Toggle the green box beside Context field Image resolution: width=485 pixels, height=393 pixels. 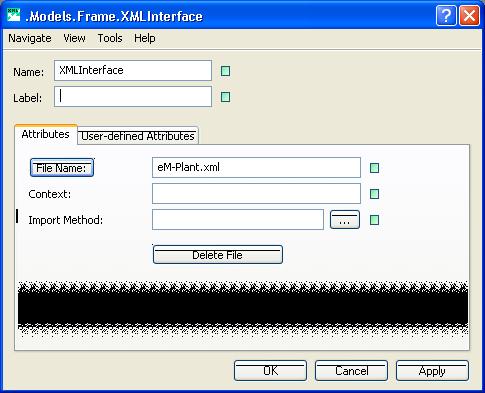(375, 194)
